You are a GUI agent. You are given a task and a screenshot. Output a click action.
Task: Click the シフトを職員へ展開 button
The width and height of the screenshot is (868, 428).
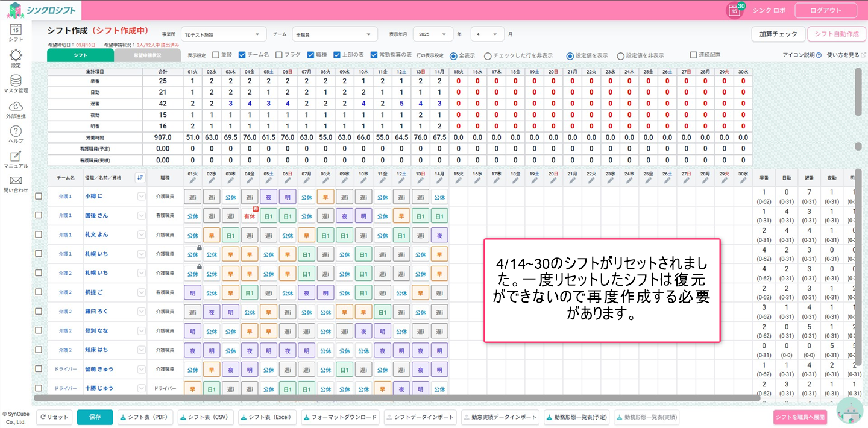tap(800, 417)
